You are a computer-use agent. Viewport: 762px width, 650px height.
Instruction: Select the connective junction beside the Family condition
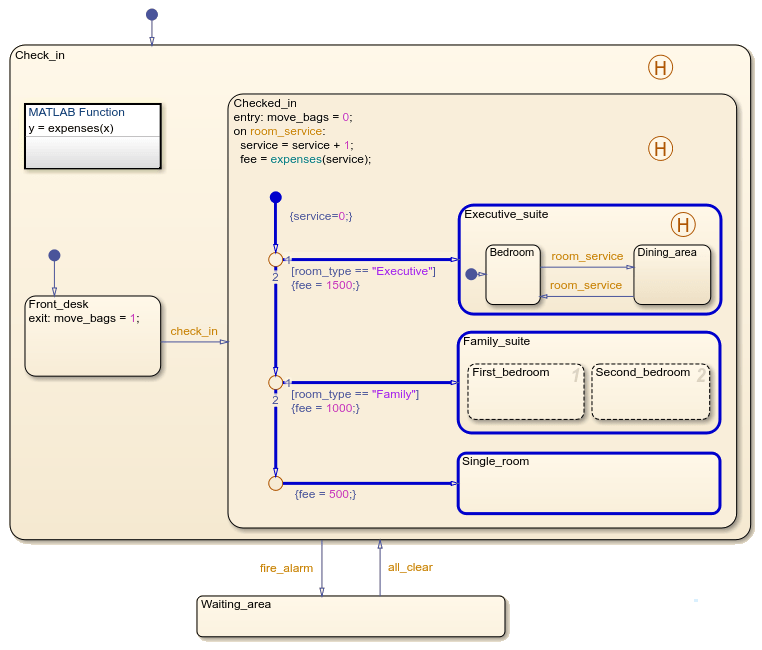coord(276,383)
